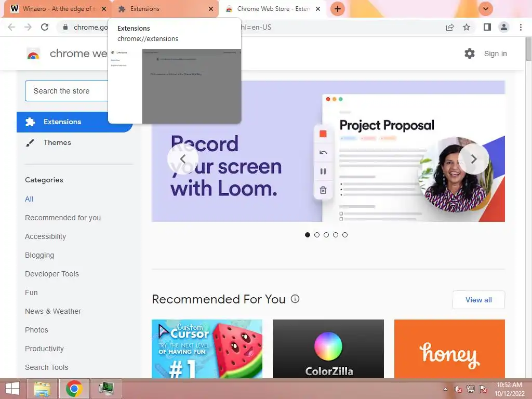
Task: Choose the Productivity category
Action: coord(45,349)
